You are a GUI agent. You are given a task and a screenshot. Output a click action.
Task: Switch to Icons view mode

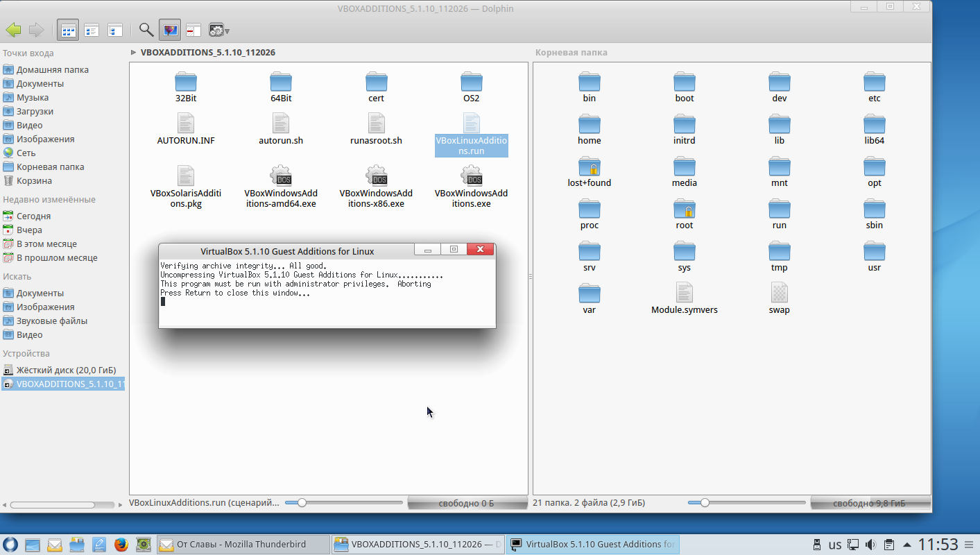[68, 30]
